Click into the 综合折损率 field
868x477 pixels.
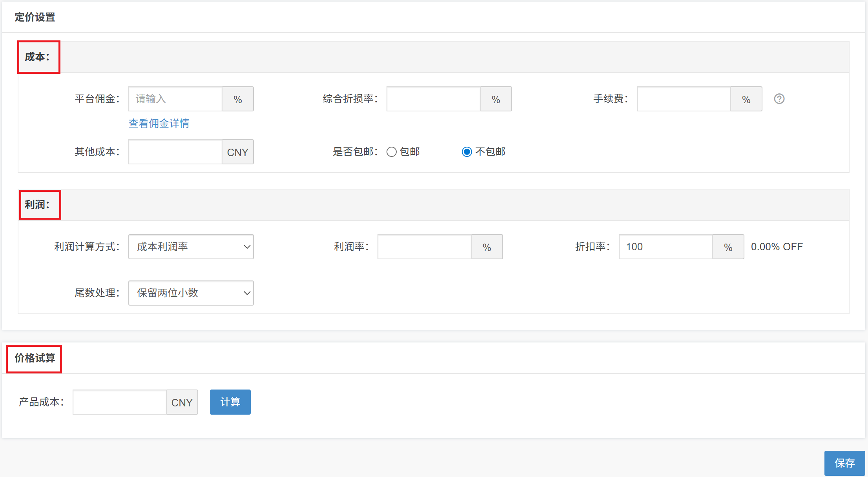[433, 99]
